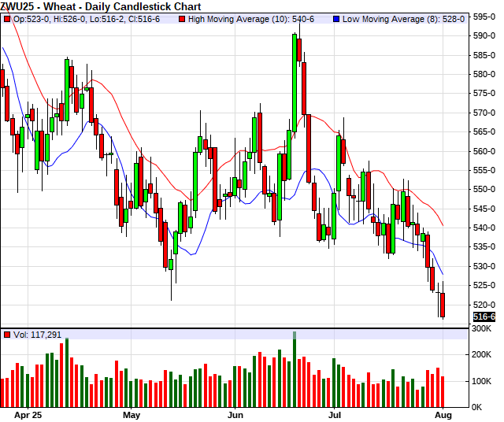Select the Aug date axis label
Viewport: 504px width, 422px height.
443,413
